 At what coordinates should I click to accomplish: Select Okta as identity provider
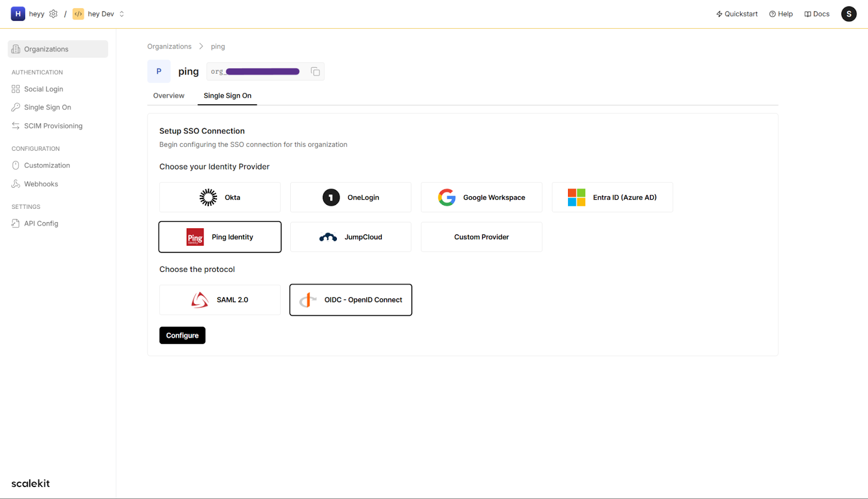coord(220,197)
